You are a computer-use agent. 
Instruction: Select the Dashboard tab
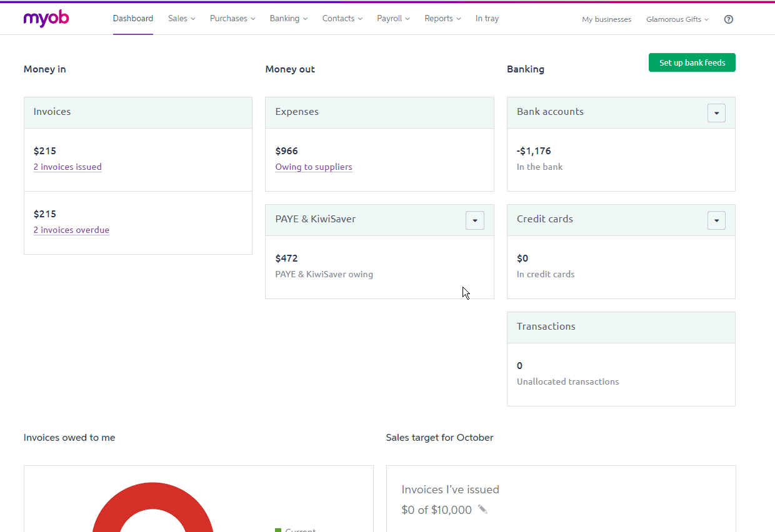tap(132, 19)
